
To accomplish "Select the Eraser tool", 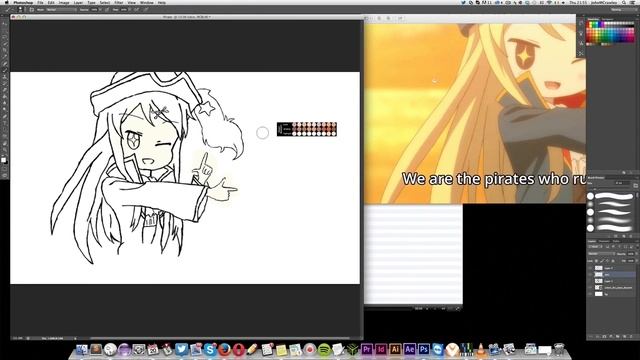I will (x=4, y=90).
